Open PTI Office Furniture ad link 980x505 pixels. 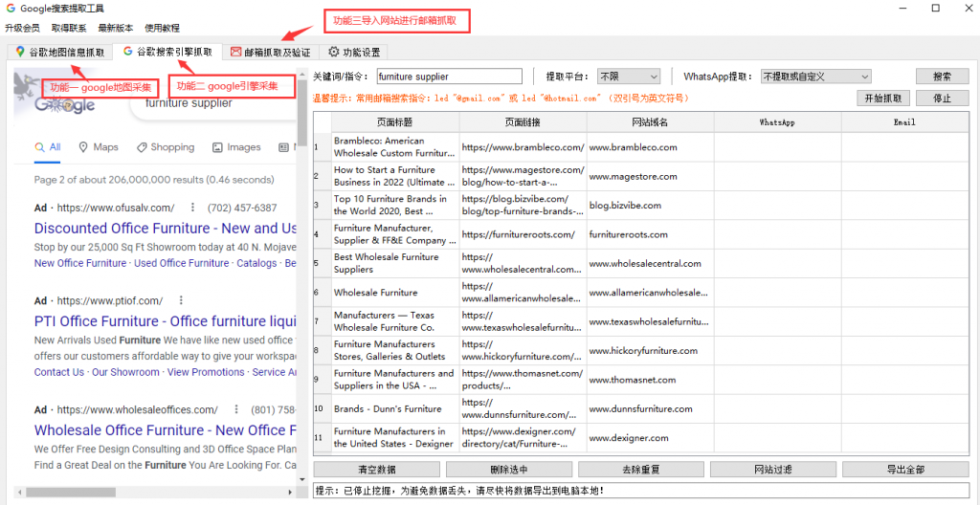tap(166, 321)
